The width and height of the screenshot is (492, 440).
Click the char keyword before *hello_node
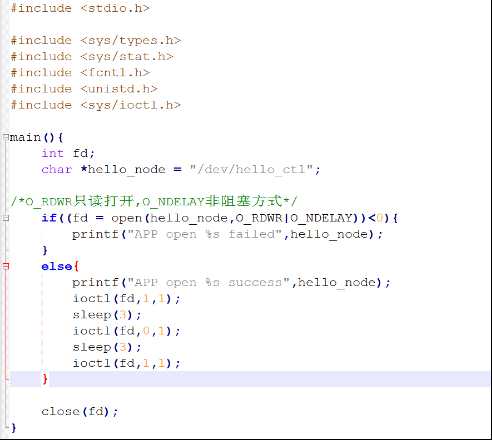[57, 169]
